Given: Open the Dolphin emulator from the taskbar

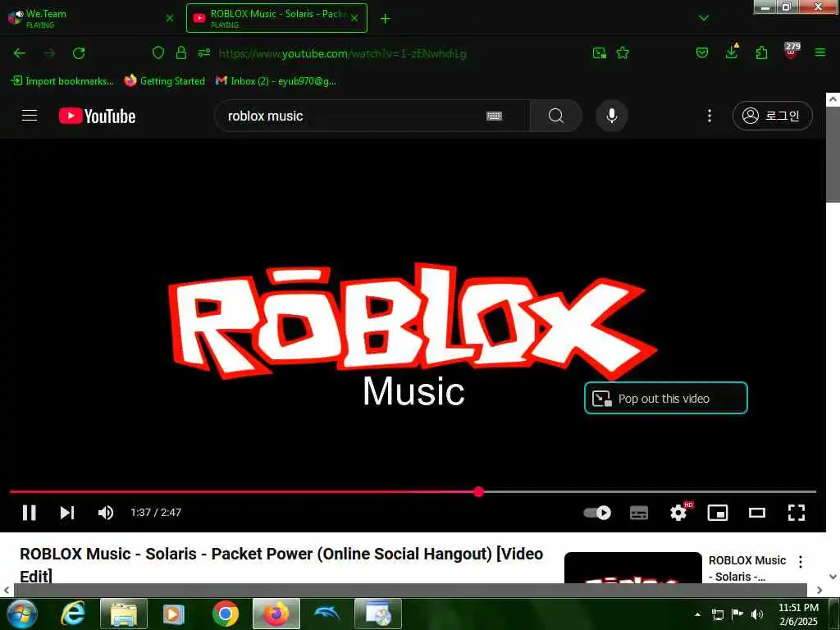Looking at the screenshot, I should click(327, 614).
